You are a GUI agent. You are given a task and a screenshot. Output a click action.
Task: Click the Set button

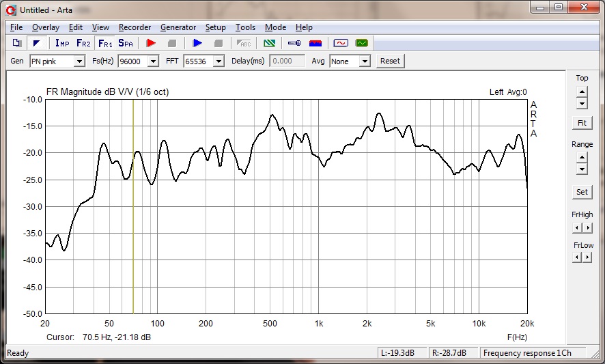click(582, 192)
